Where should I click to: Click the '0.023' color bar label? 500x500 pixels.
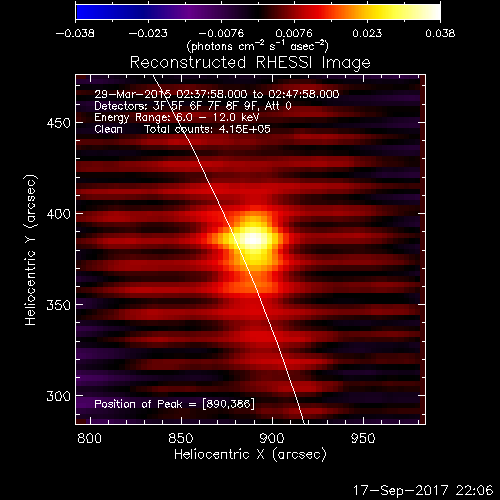(367, 33)
